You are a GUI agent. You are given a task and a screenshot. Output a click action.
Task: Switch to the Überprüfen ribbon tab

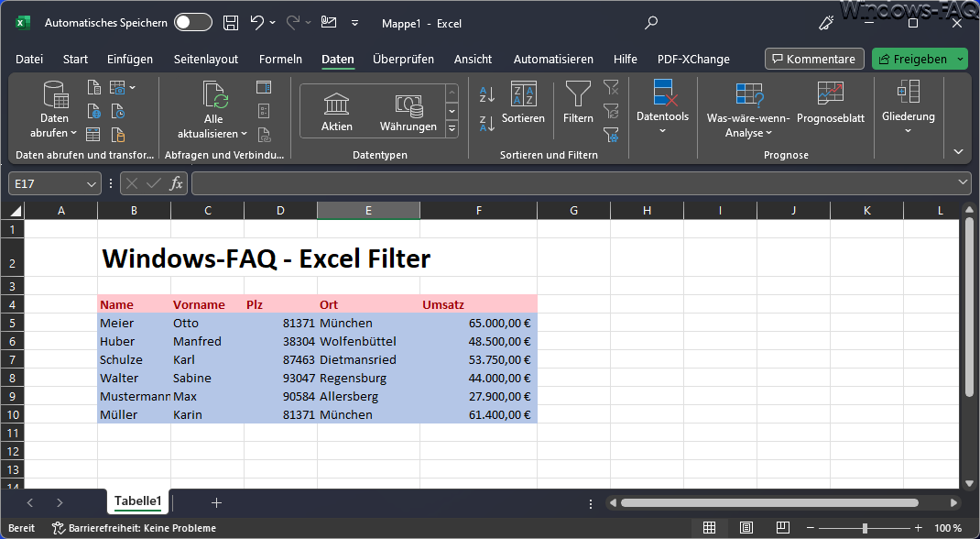(403, 60)
